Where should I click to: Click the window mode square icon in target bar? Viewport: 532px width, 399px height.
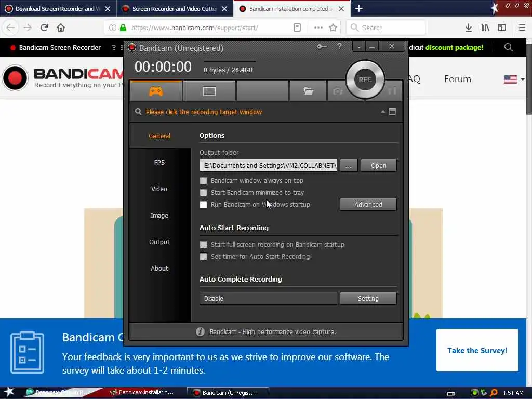point(392,112)
